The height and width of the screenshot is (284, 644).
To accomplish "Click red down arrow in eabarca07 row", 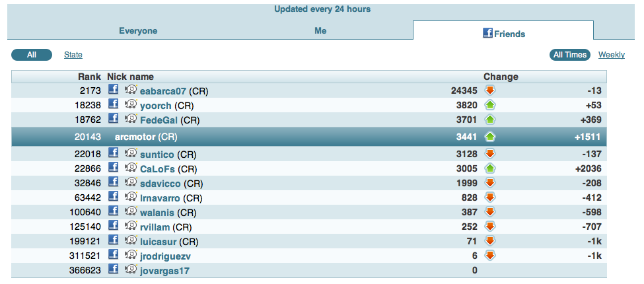I will pyautogui.click(x=490, y=90).
